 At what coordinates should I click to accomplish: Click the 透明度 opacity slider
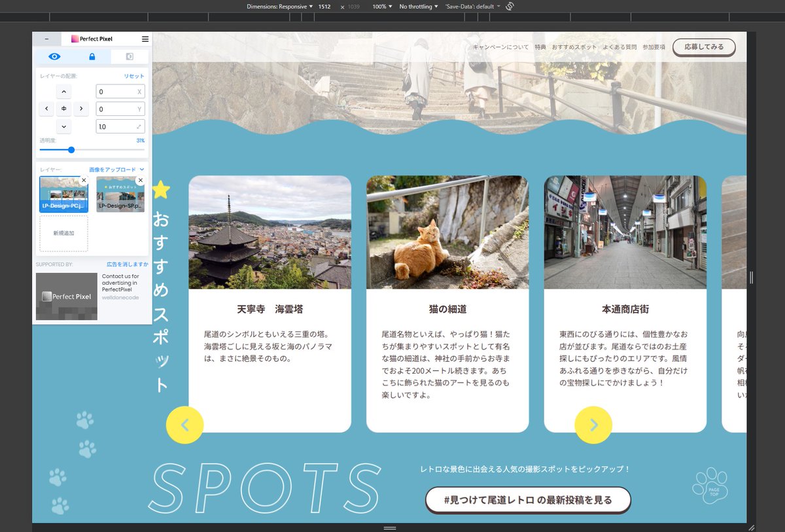[x=71, y=150]
